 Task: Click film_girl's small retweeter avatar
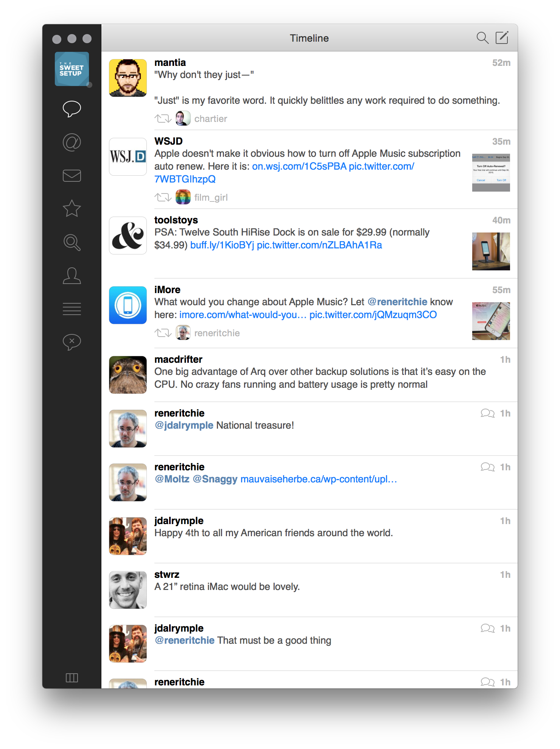(x=183, y=197)
